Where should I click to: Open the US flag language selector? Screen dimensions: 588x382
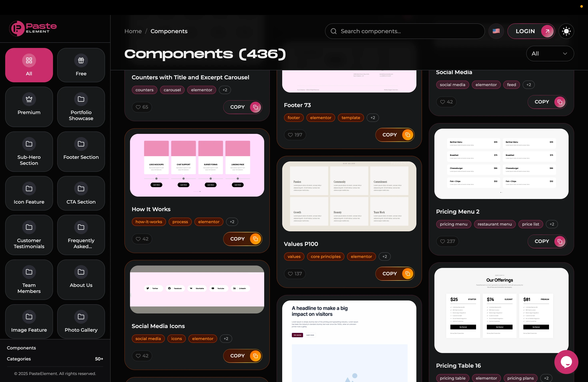(x=496, y=31)
